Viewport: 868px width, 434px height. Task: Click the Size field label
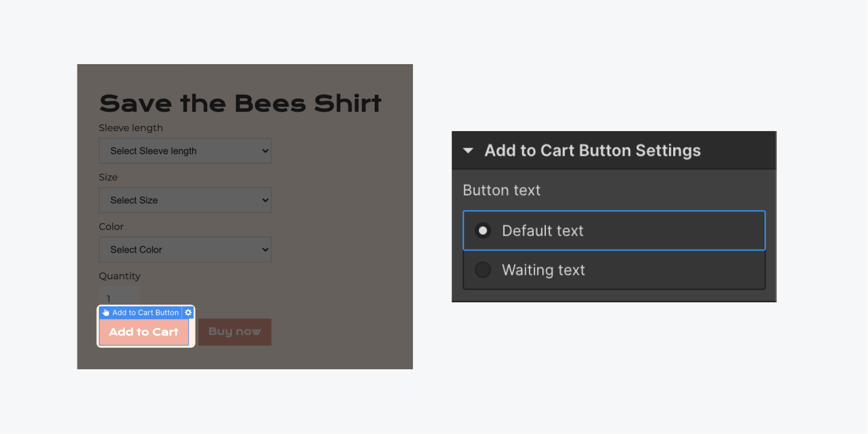[x=108, y=177]
